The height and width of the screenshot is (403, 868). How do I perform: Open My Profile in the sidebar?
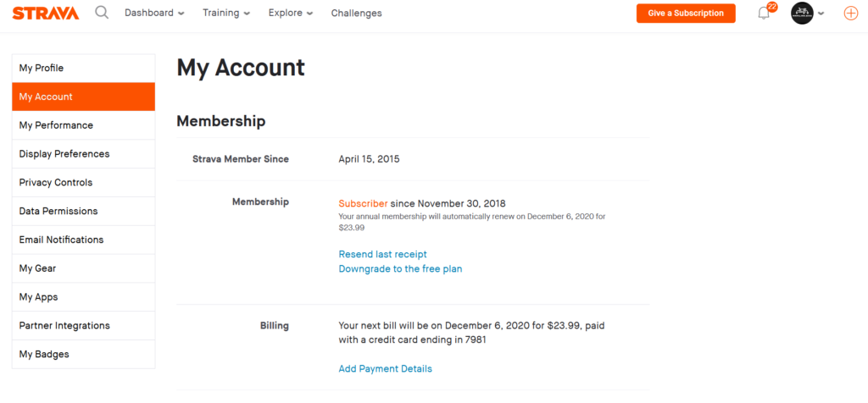pos(84,68)
